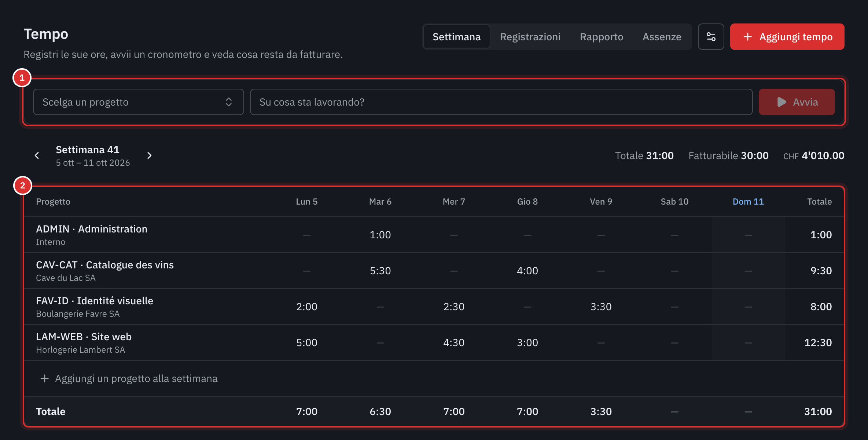Start the timer with Avvia
This screenshot has height=440, width=868.
(797, 102)
